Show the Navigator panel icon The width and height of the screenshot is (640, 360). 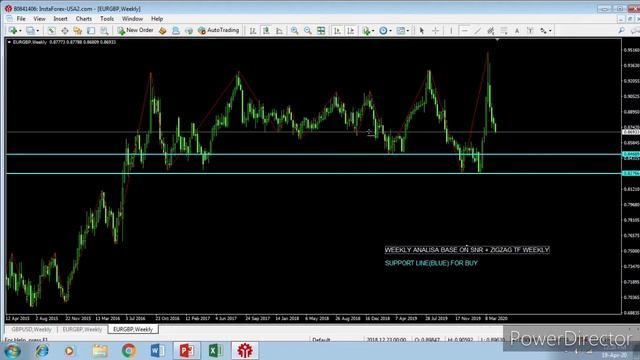[78, 31]
